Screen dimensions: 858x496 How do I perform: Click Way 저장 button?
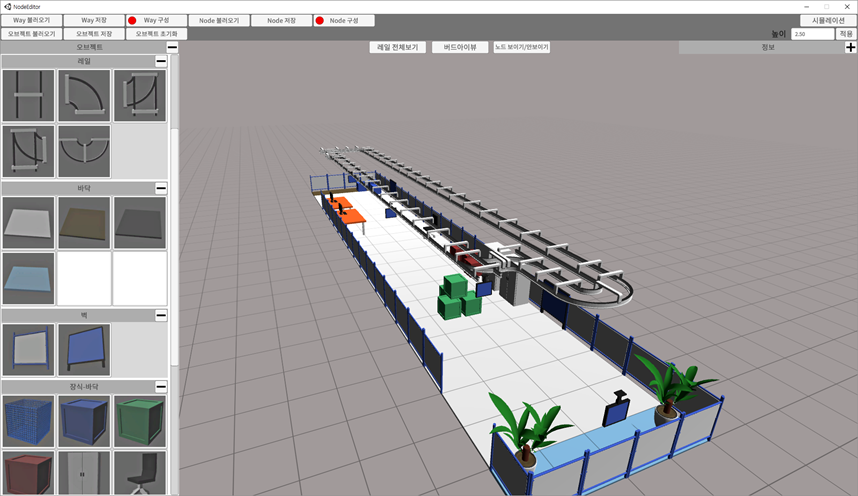pyautogui.click(x=94, y=20)
